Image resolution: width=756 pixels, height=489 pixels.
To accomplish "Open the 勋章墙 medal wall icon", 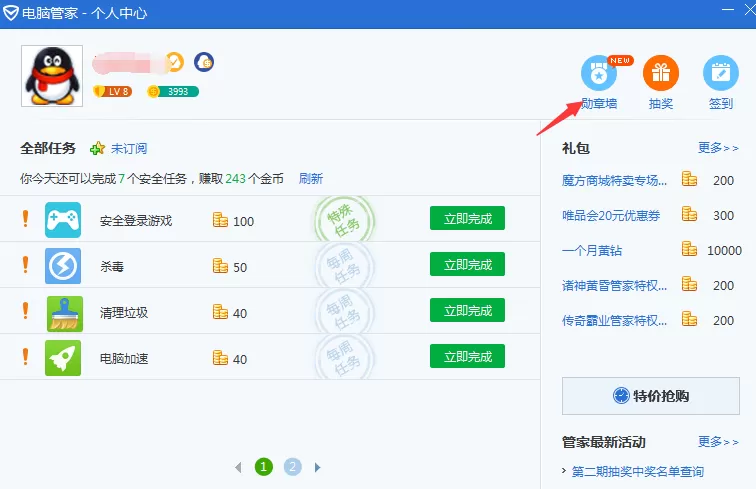I will pos(599,73).
